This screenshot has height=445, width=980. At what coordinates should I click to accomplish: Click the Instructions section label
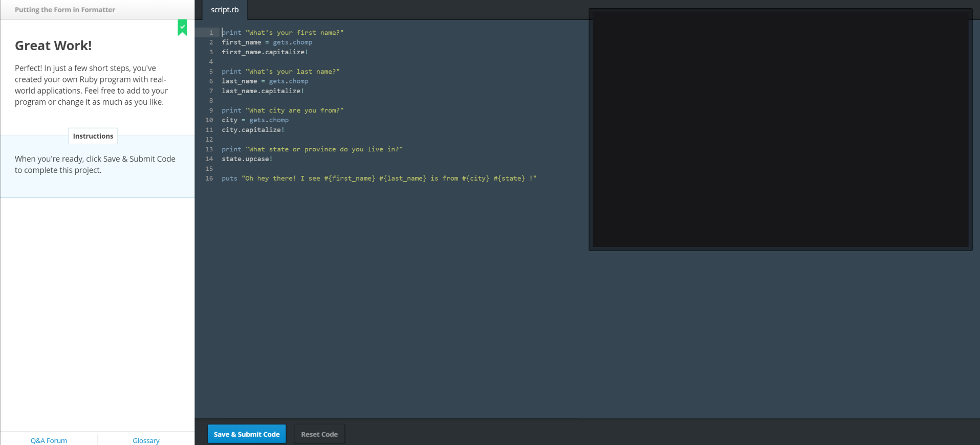[93, 136]
